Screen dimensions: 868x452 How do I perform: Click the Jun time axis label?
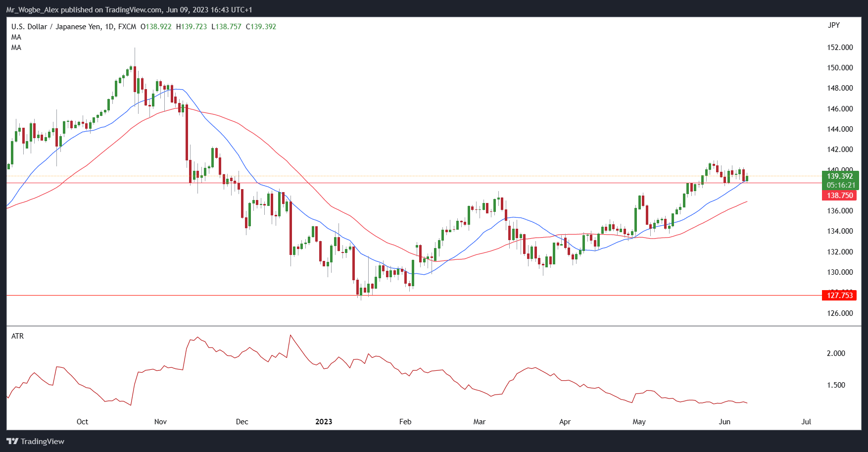click(724, 422)
